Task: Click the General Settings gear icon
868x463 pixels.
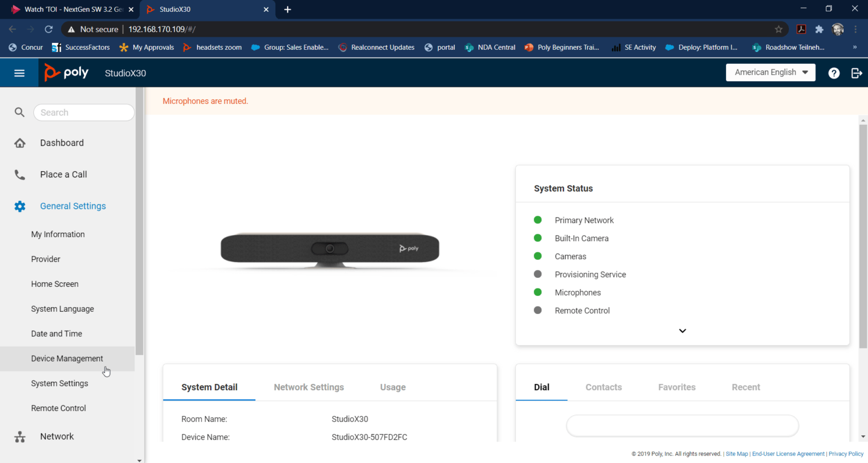Action: pyautogui.click(x=20, y=206)
